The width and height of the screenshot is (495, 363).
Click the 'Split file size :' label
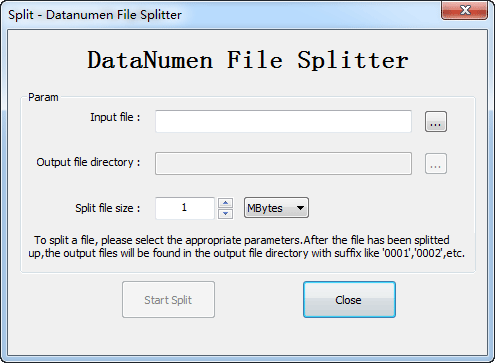[108, 208]
